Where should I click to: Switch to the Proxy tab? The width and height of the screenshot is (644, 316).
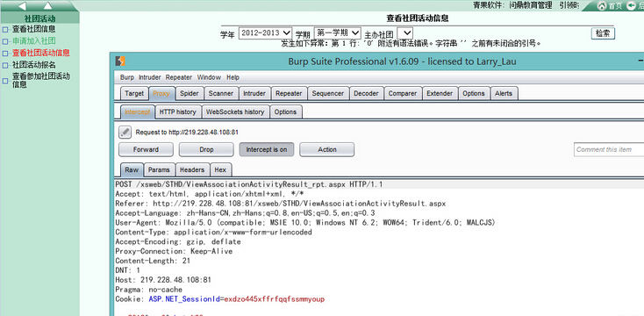point(161,93)
